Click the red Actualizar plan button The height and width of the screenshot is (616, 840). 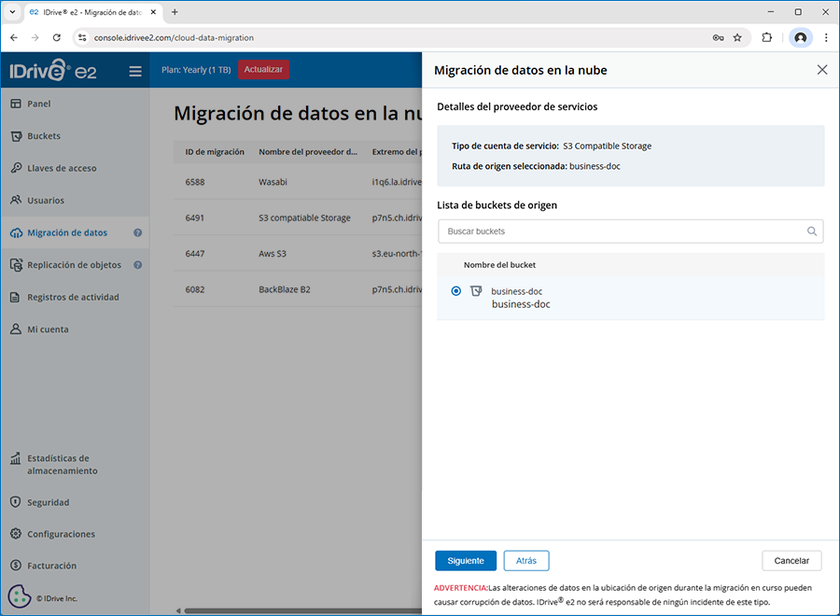pos(263,70)
